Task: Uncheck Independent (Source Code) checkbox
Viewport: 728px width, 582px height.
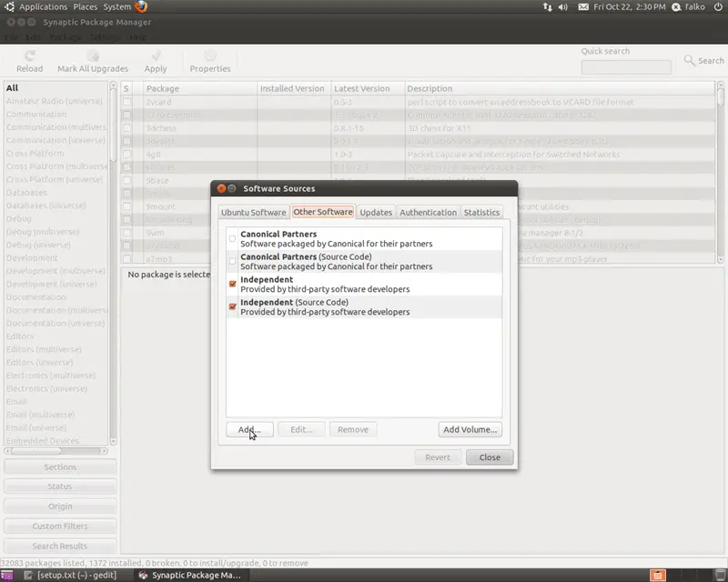Action: point(233,306)
